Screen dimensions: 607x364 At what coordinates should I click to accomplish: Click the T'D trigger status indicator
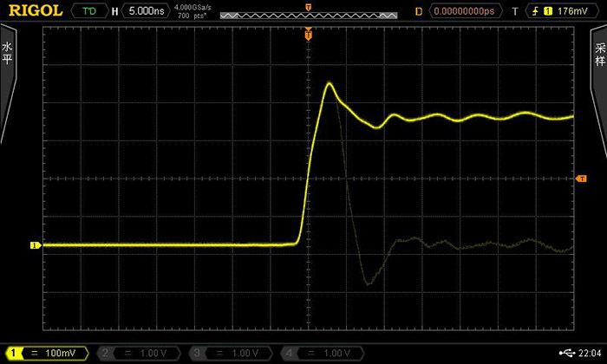(x=89, y=11)
